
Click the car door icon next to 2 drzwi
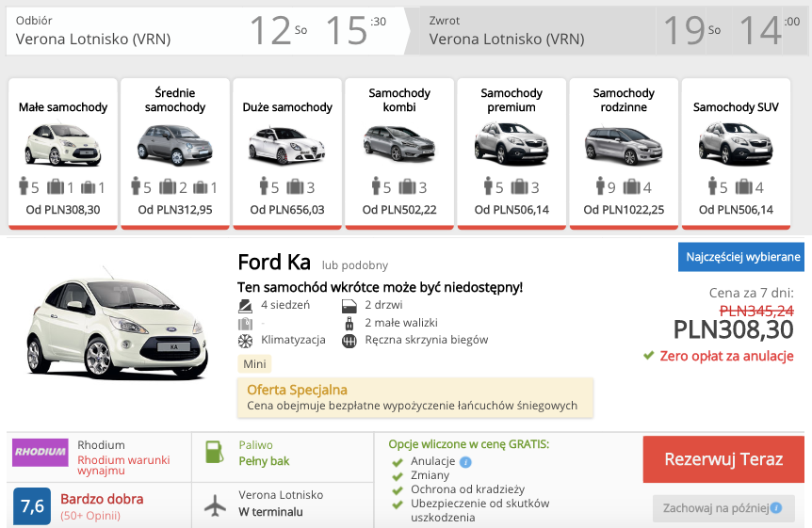coord(349,306)
